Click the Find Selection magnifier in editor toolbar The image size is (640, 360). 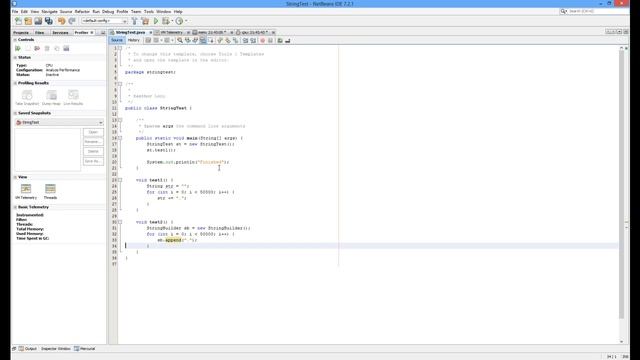(180, 40)
